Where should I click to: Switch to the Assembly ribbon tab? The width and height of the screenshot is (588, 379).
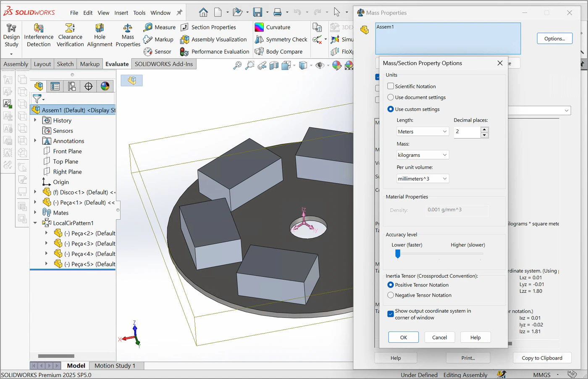(16, 64)
